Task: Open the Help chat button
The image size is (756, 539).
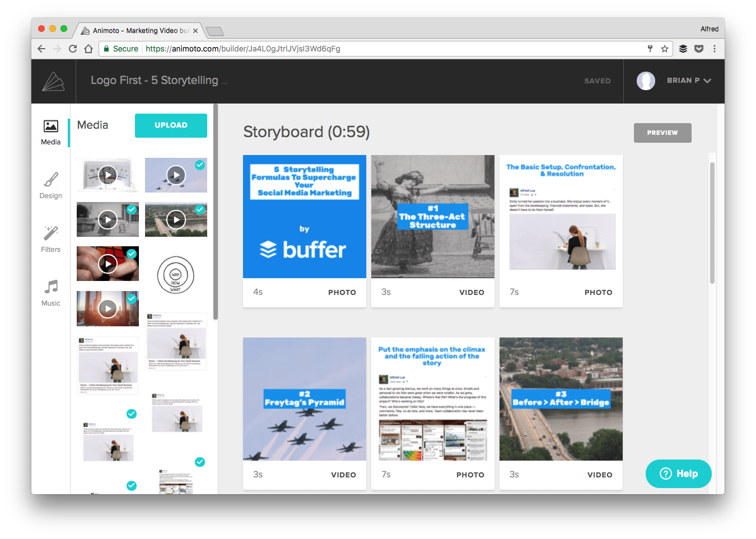Action: (679, 474)
